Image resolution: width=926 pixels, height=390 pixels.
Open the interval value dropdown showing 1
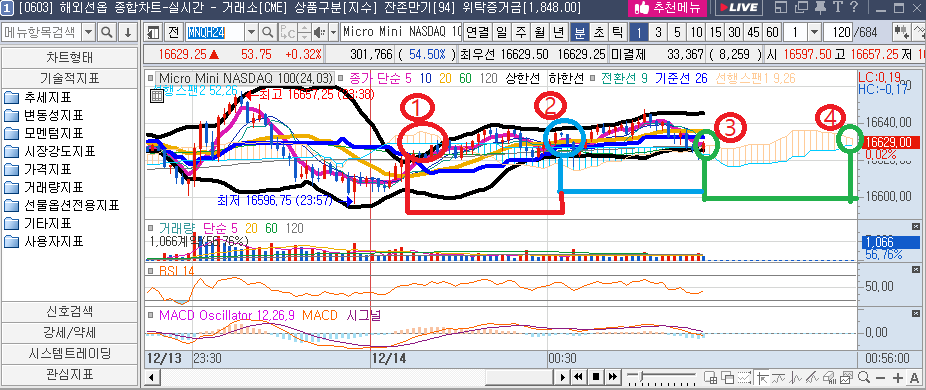click(814, 32)
